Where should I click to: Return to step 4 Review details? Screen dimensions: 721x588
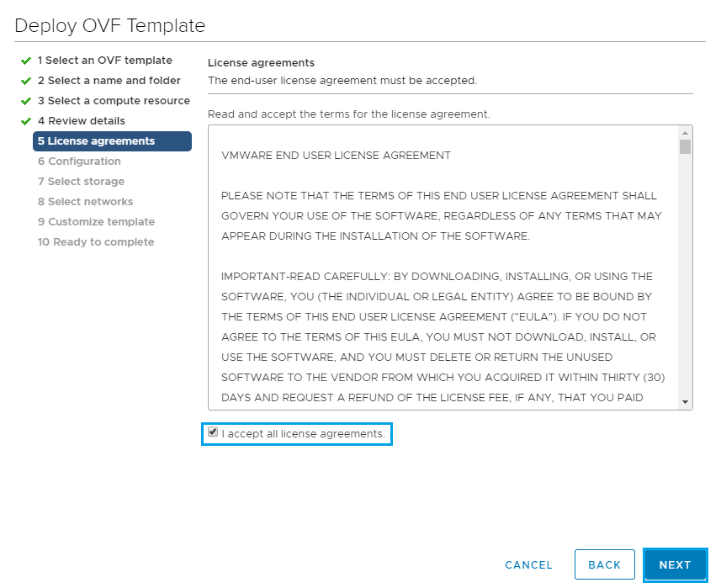(x=81, y=121)
